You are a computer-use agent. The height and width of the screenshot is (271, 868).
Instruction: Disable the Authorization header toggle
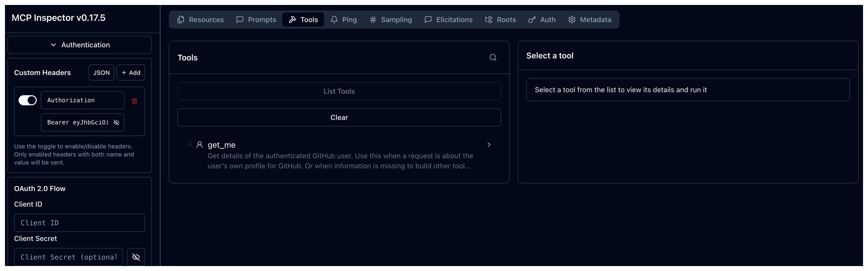(x=28, y=100)
